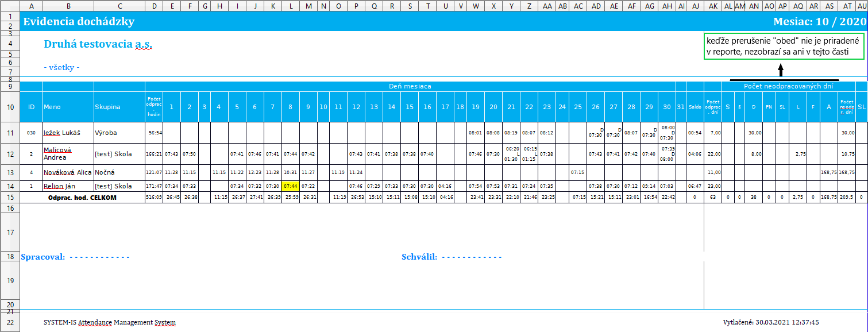Screen dimensions: 868x332
Task: Select the hours total '56:54' for Ježek
Action: tap(155, 133)
